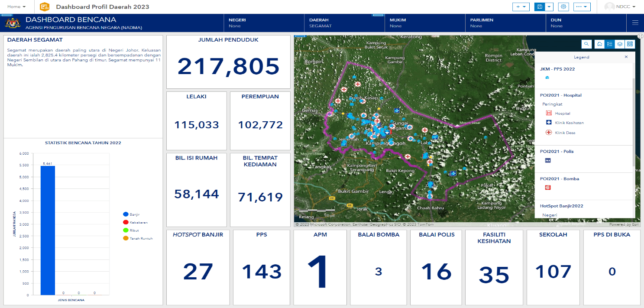Expand the save options dropdown arrow
Viewport: 644px width, 308px height.
tap(550, 6)
